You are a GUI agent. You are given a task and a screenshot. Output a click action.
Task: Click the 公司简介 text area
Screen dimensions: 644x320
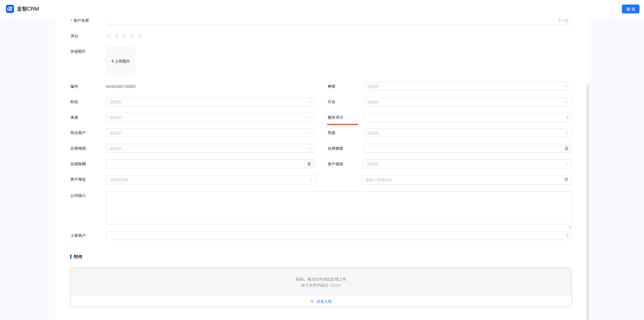pyautogui.click(x=339, y=208)
